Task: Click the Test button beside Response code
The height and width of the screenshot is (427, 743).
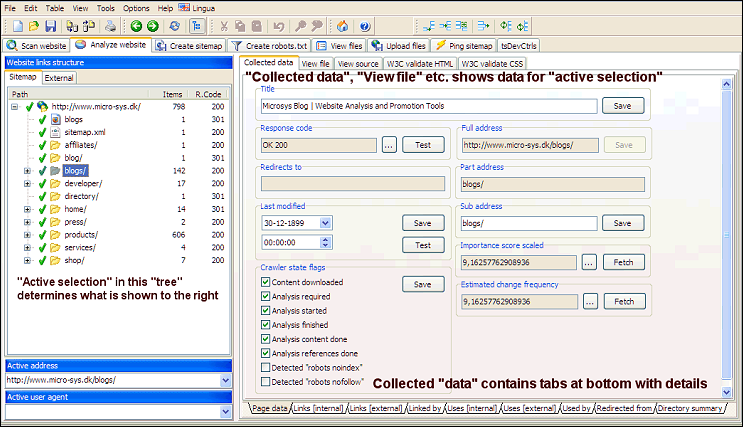Action: (423, 145)
